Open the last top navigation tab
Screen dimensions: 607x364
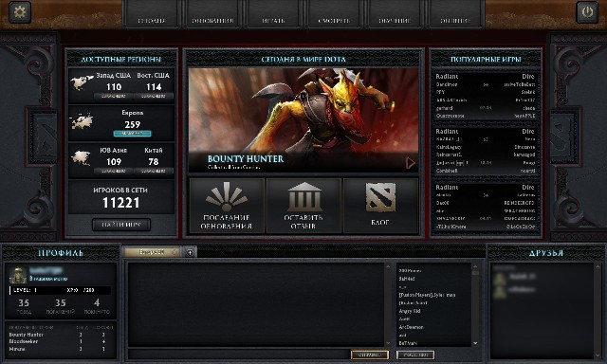(455, 14)
